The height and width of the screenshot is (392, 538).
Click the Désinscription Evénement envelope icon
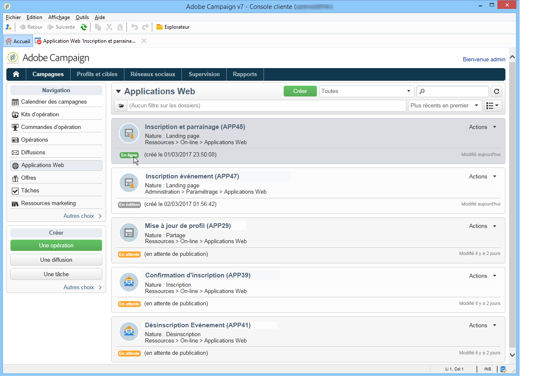[x=129, y=332]
